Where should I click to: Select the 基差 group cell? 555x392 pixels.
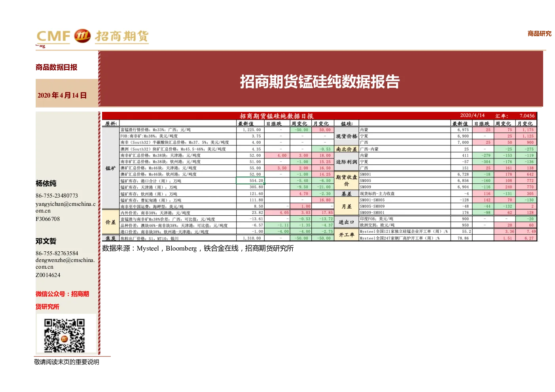(347, 194)
